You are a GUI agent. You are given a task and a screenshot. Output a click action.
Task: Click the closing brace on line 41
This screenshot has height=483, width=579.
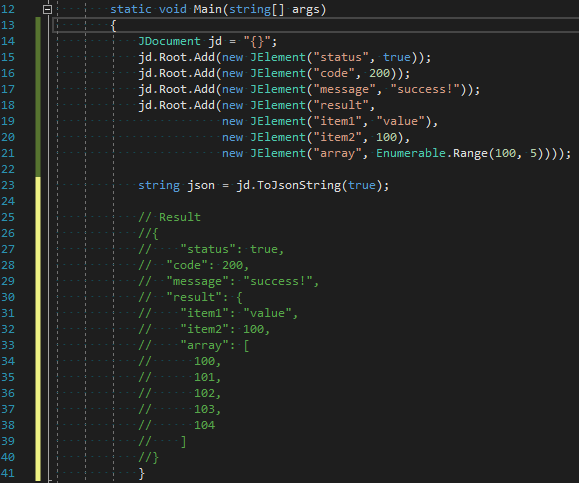coord(141,473)
